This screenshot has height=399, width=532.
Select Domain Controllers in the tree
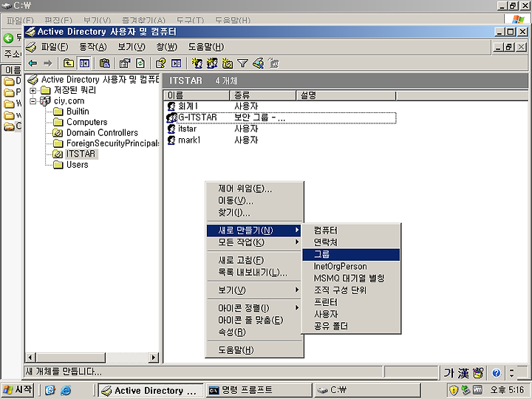102,133
